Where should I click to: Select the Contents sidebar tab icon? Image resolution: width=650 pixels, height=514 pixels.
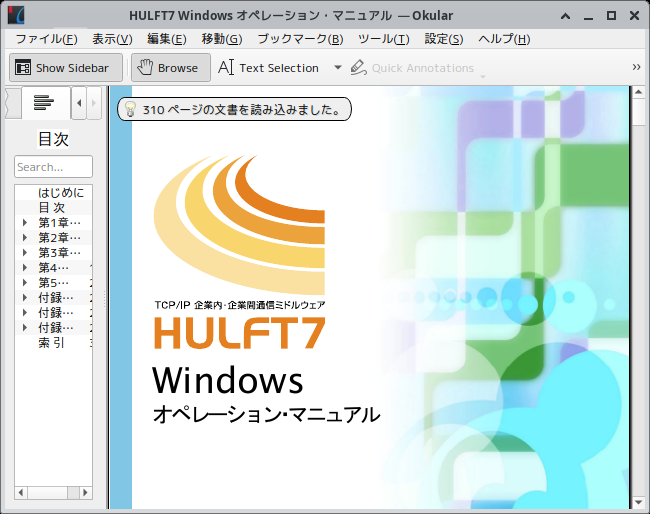pyautogui.click(x=44, y=102)
